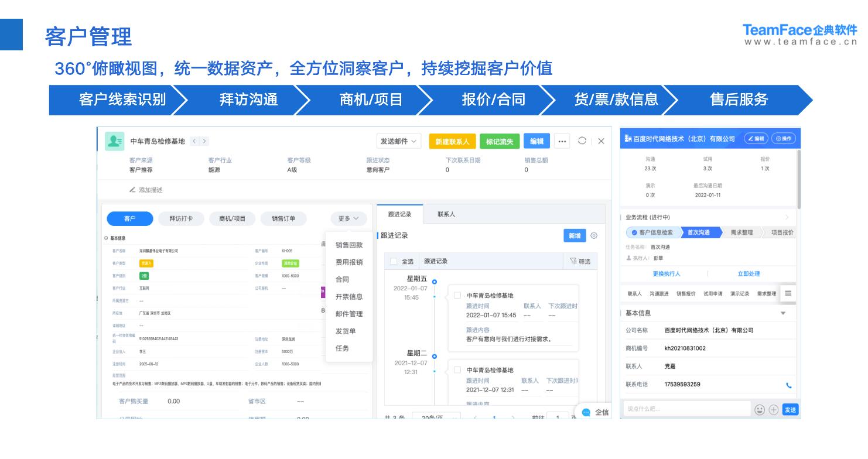
Task: Send the chat message with 发送
Action: pyautogui.click(x=790, y=410)
